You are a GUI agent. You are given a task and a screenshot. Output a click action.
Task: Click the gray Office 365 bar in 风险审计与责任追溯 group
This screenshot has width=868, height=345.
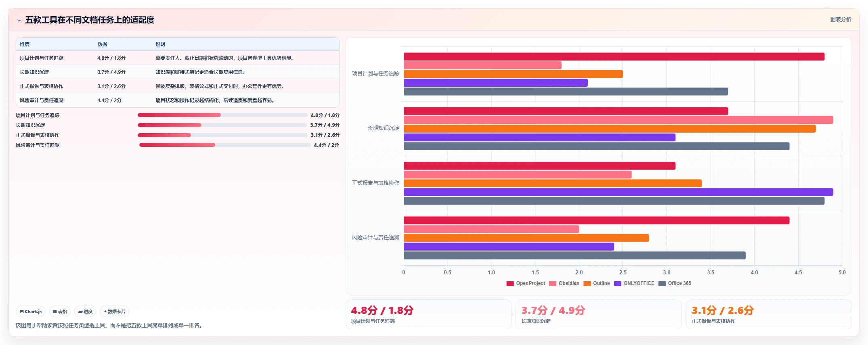[574, 255]
